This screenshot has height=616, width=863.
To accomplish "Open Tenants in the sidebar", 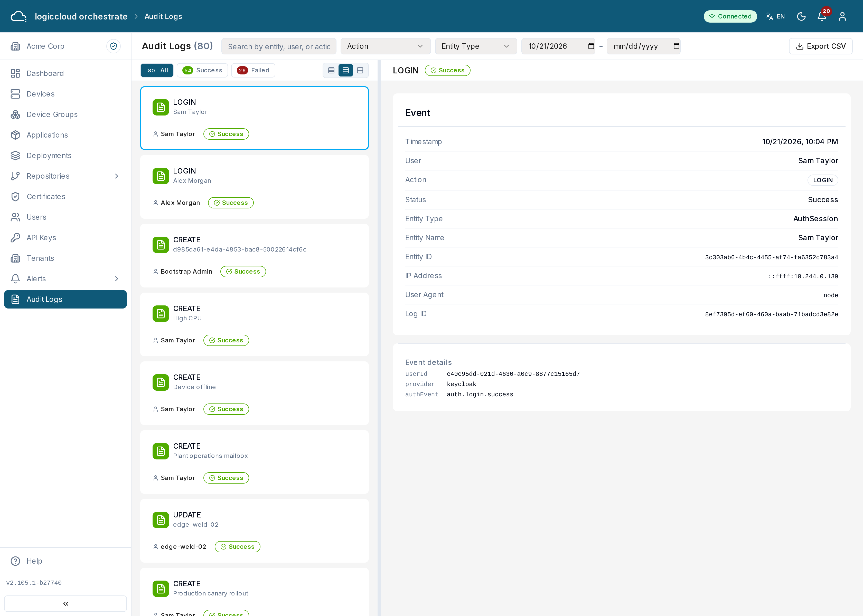I will tap(65, 258).
